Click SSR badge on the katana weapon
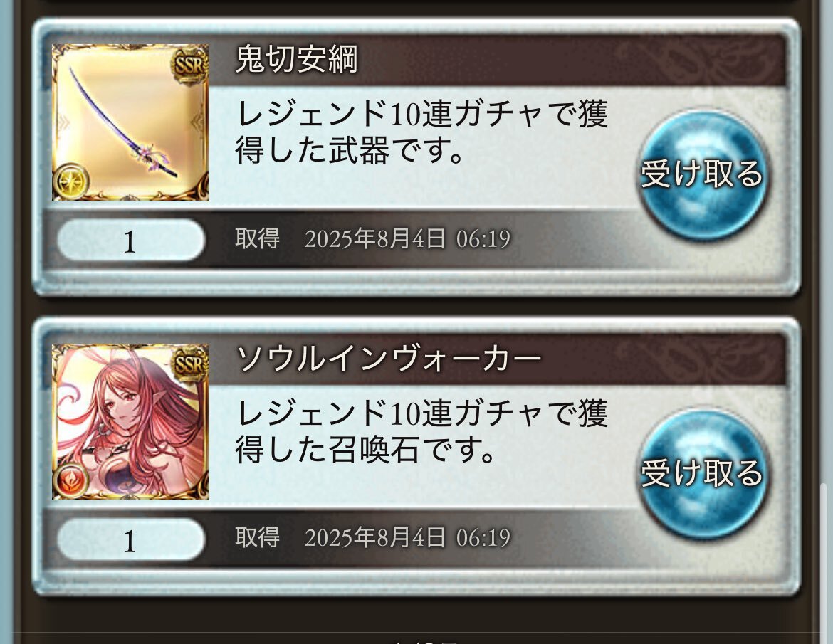Screen dimensions: 833x644 [189, 66]
